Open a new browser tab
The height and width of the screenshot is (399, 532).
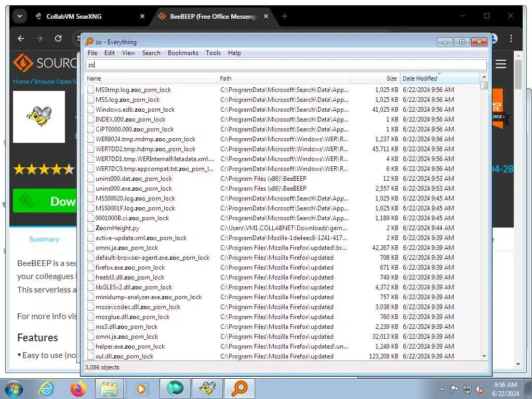tap(284, 16)
